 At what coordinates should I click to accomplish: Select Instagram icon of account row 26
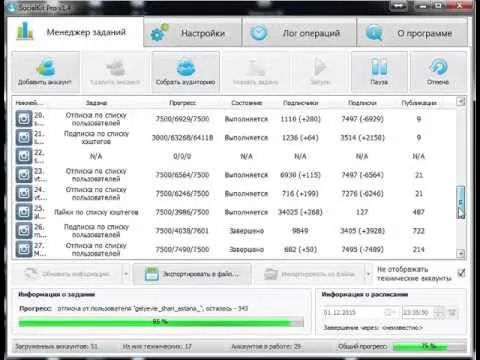point(24,231)
